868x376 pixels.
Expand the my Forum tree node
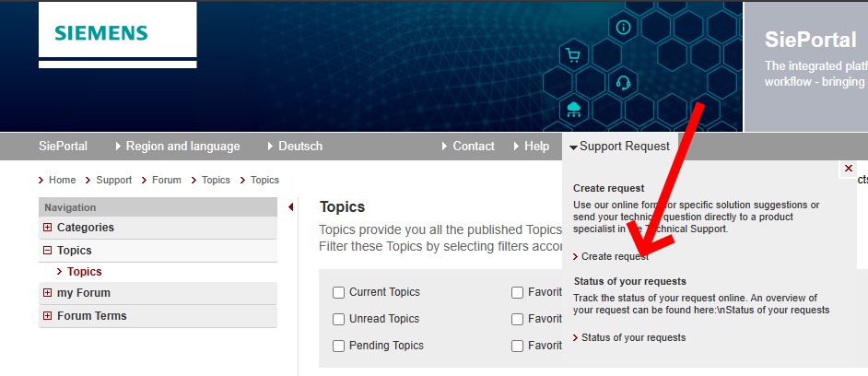[47, 293]
